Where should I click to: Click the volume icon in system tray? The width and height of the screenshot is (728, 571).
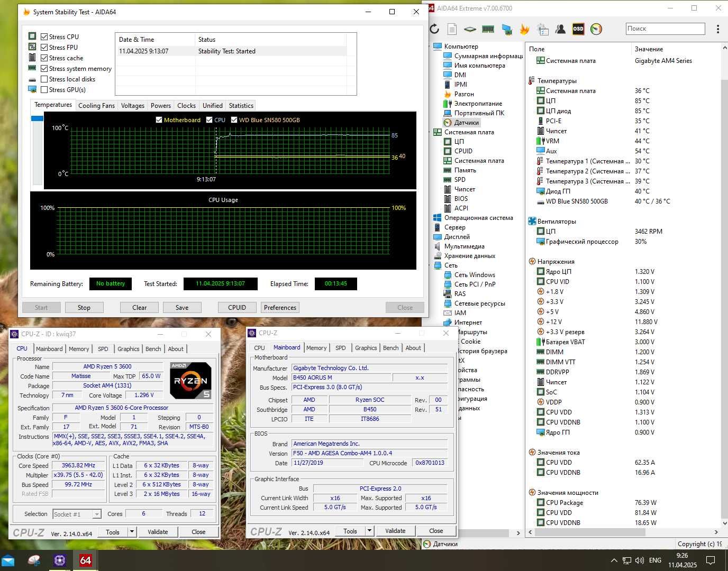point(639,560)
